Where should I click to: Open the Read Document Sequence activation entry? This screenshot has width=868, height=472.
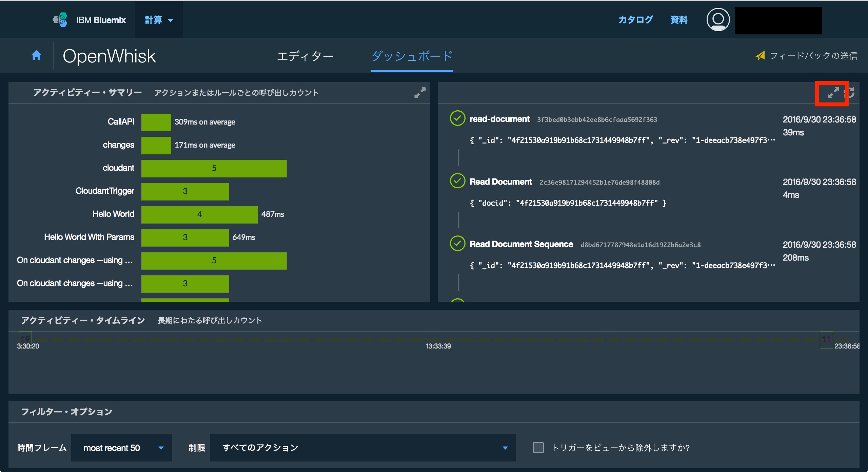click(521, 244)
